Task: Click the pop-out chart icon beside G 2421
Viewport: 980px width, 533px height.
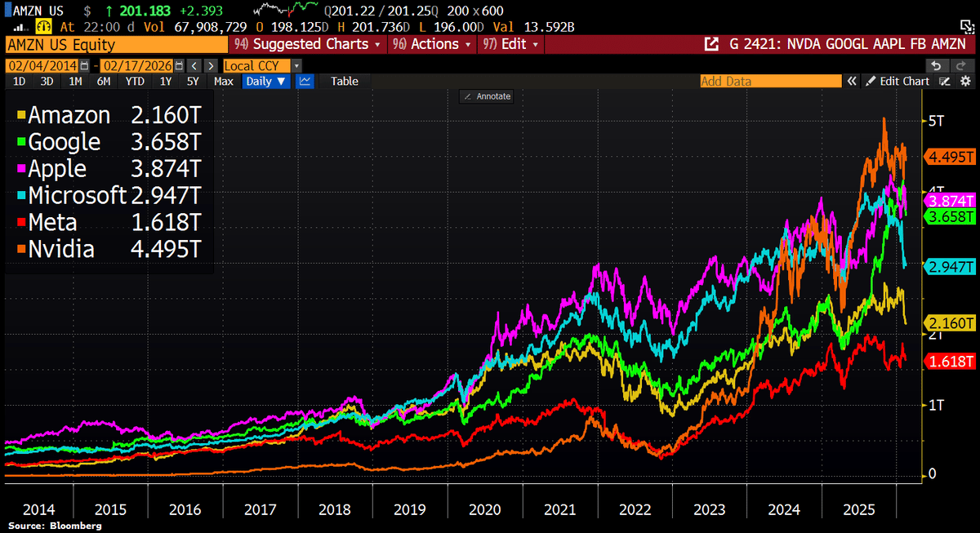Action: (x=712, y=44)
